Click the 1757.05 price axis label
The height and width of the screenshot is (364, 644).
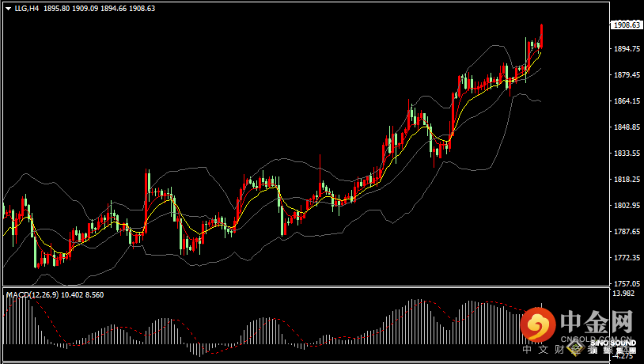point(626,283)
